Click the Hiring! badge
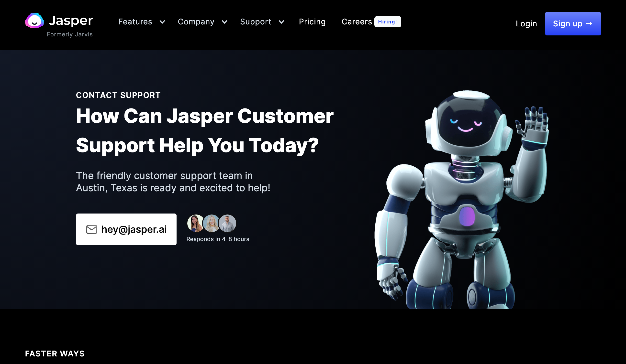 pyautogui.click(x=388, y=21)
